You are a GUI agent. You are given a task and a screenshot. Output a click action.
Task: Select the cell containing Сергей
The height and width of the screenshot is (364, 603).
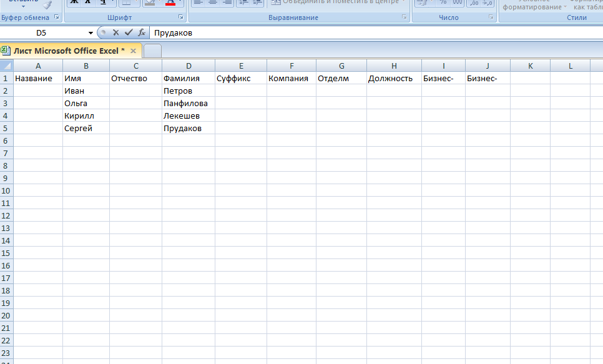tap(86, 128)
